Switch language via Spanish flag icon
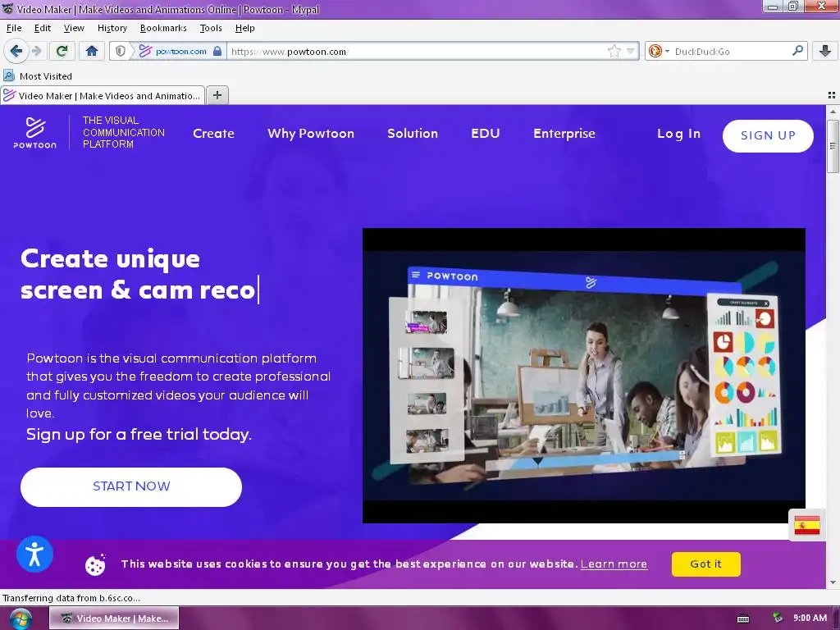The height and width of the screenshot is (630, 840). (x=807, y=526)
